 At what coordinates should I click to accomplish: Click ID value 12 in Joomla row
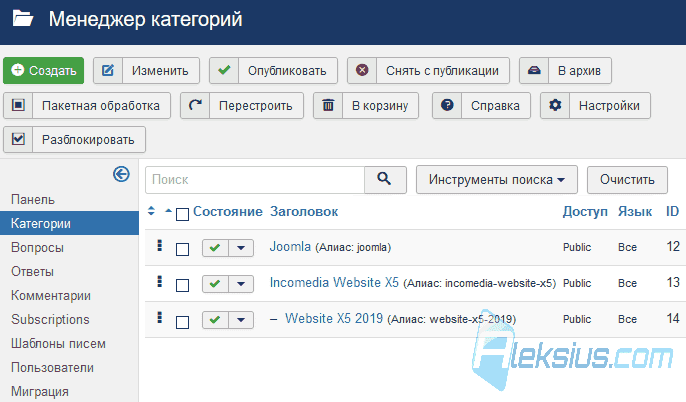673,246
